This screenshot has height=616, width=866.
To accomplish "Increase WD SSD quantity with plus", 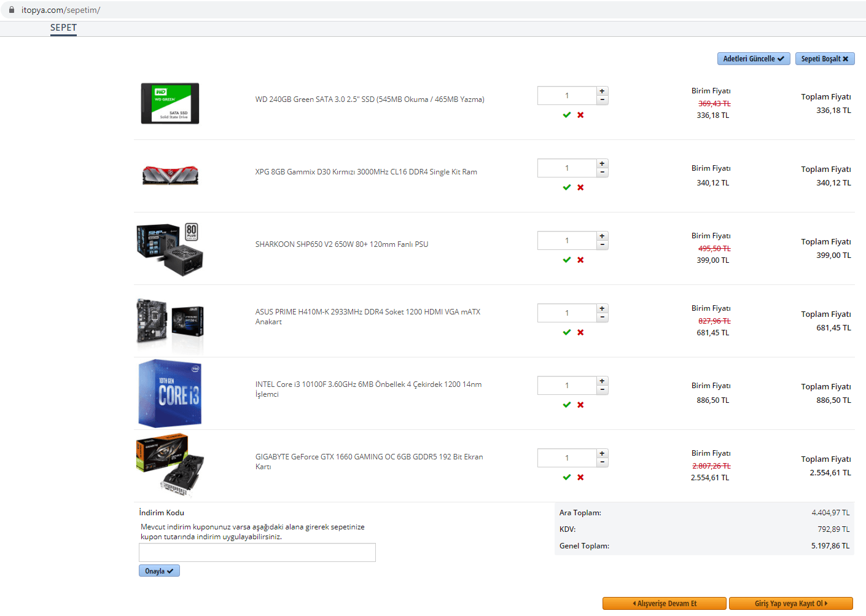I will [603, 91].
